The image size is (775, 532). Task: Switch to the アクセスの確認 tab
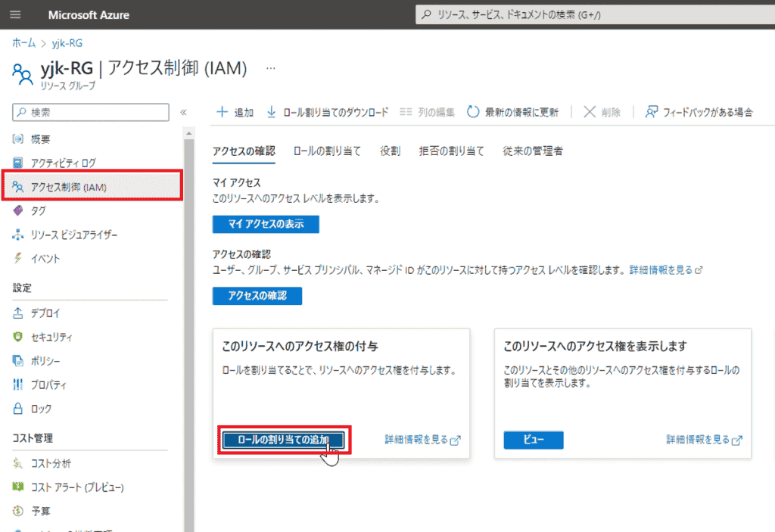pos(244,151)
